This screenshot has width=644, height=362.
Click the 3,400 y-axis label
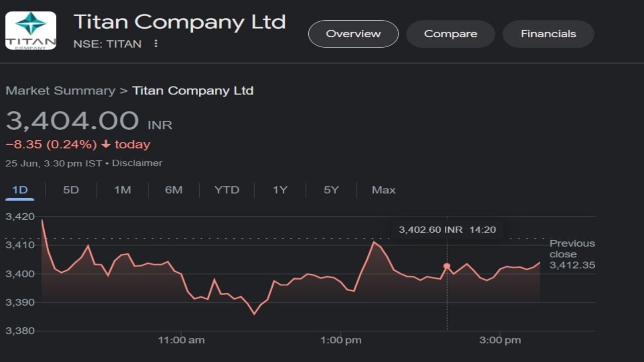20,274
